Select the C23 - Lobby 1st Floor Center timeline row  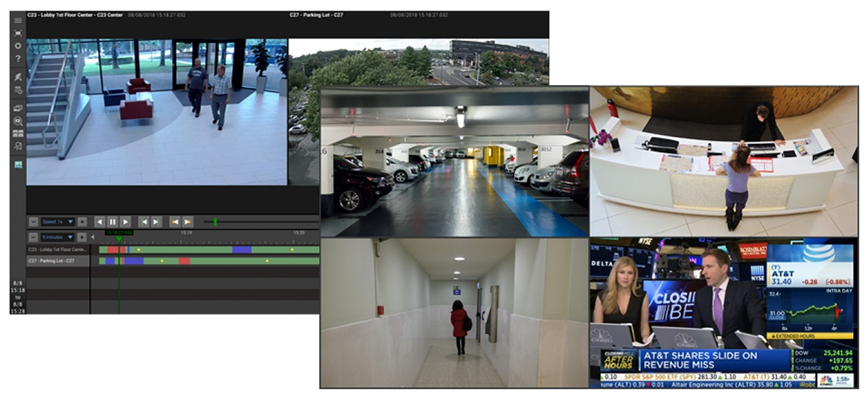click(58, 250)
